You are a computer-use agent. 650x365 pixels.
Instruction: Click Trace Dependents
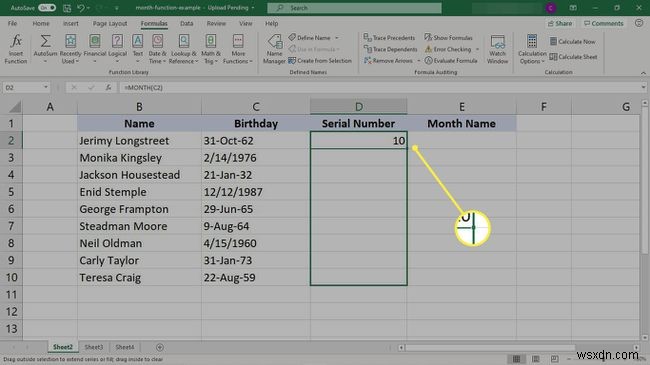[390, 49]
